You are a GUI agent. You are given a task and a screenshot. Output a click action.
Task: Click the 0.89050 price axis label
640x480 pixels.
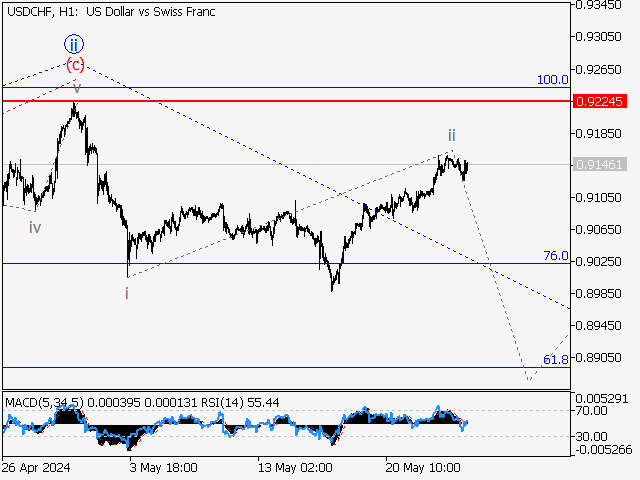(x=598, y=358)
